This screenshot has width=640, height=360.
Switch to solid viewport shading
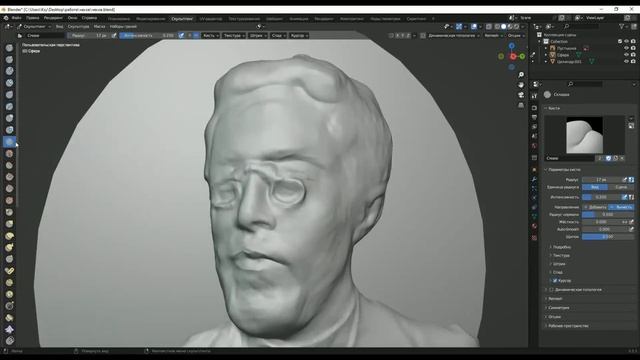point(503,27)
